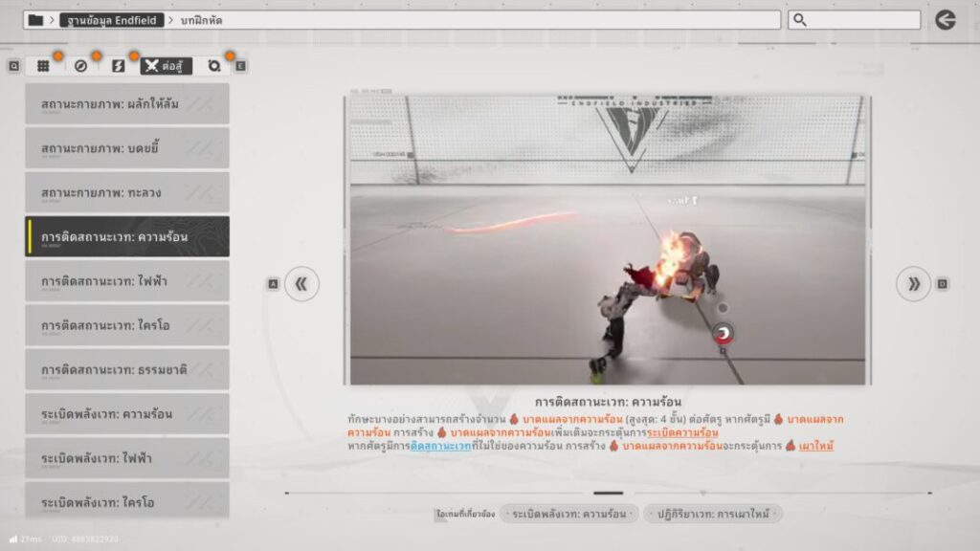Click the blue ติดสถานะเวท hyperlink in description
This screenshot has width=980, height=551.
tap(441, 446)
